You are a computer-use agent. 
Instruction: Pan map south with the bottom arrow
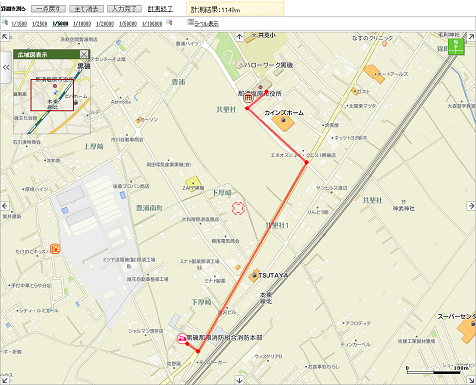[239, 380]
